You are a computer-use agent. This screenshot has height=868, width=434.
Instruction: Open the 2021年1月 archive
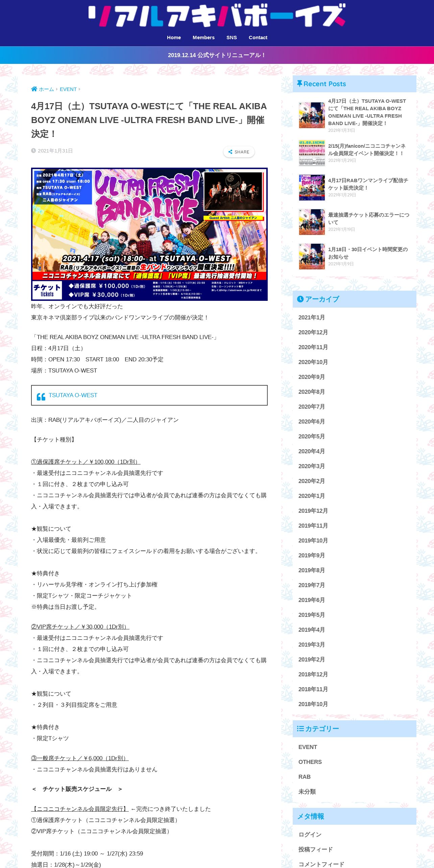(311, 317)
